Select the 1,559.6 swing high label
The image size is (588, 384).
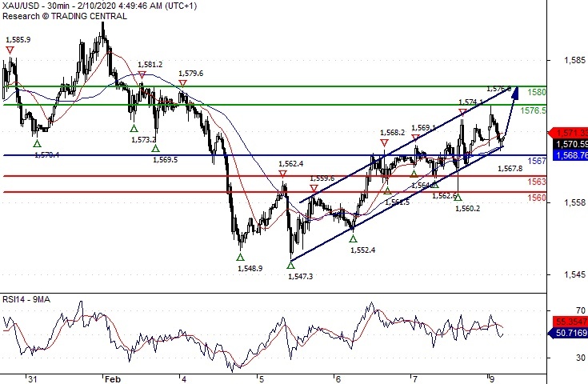click(322, 178)
